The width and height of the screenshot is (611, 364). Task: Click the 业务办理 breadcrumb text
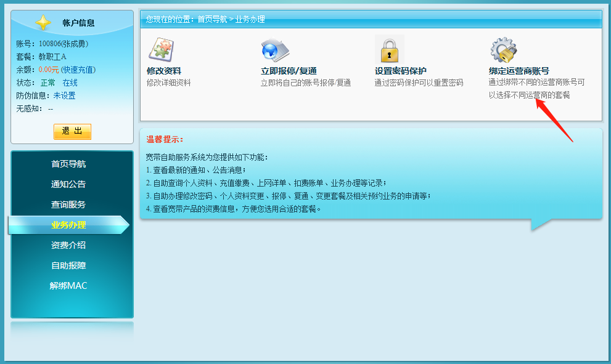(x=250, y=19)
